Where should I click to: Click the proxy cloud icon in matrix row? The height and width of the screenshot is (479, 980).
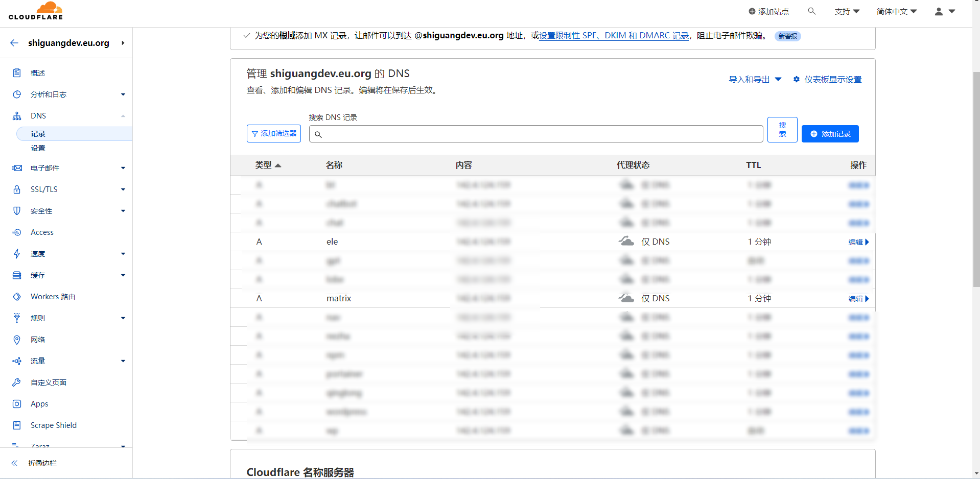click(626, 298)
